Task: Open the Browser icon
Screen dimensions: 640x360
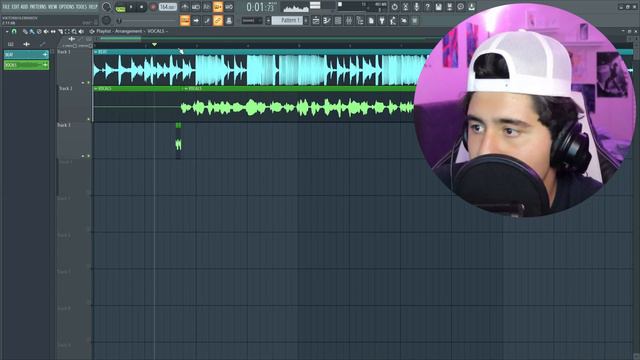Action: 360,20
